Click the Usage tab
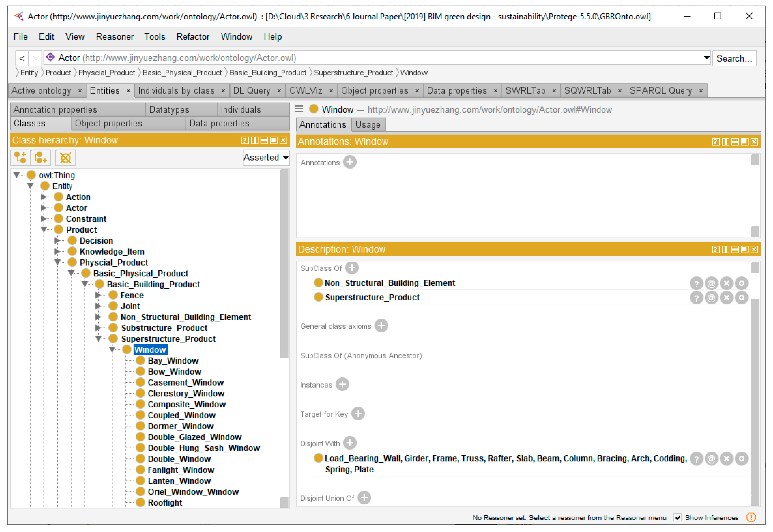 [368, 125]
